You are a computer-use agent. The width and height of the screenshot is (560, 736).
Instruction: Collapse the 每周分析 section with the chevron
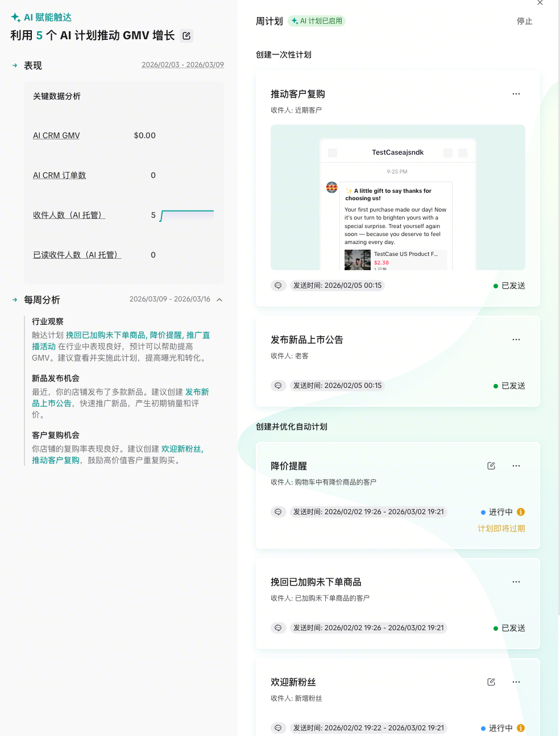pos(219,300)
